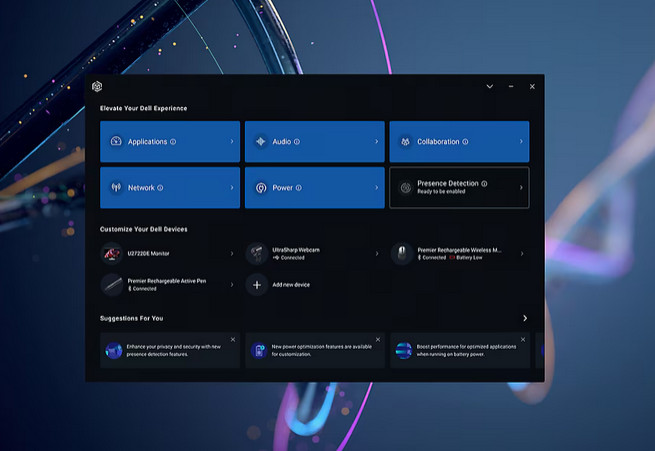Click the power optimization suggestion icon

click(x=259, y=350)
